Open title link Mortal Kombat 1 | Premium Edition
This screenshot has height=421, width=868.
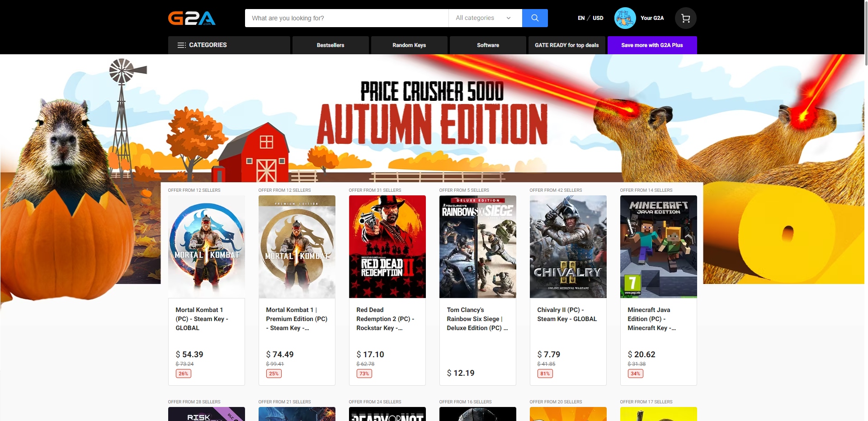pyautogui.click(x=297, y=319)
